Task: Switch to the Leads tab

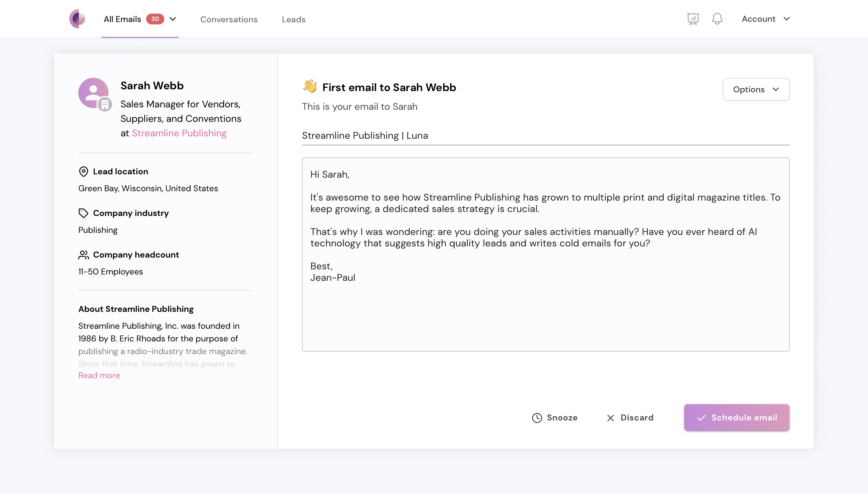Action: pyautogui.click(x=293, y=19)
